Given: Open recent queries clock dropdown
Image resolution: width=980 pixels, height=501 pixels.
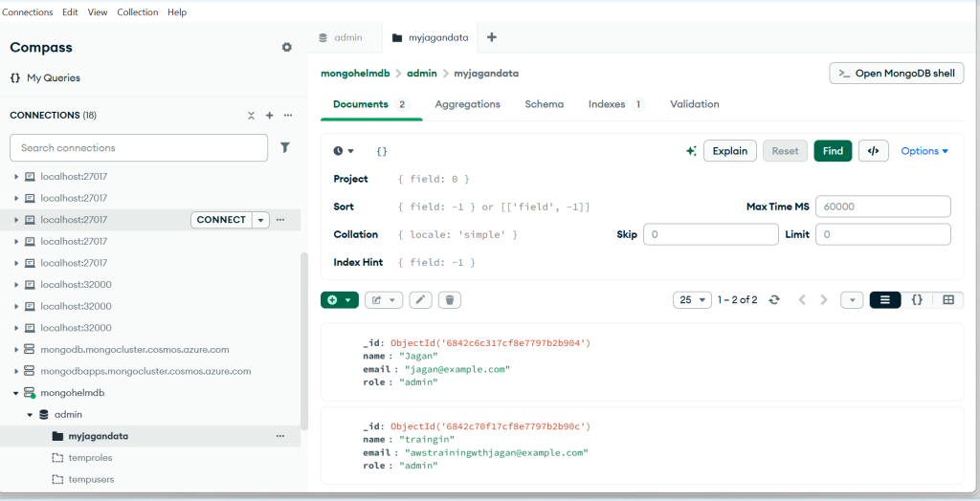Looking at the screenshot, I should 344,151.
